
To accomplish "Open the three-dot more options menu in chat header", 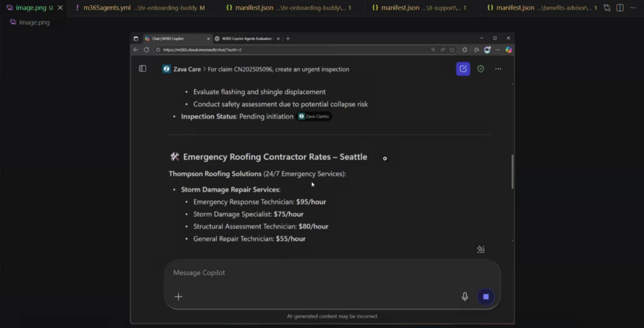I will pos(498,69).
